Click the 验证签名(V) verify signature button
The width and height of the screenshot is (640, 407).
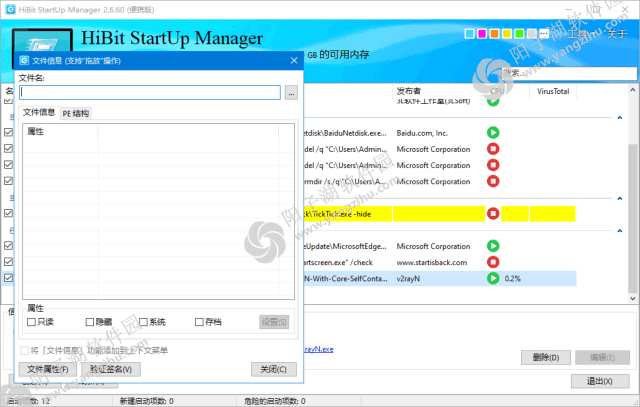pos(111,369)
